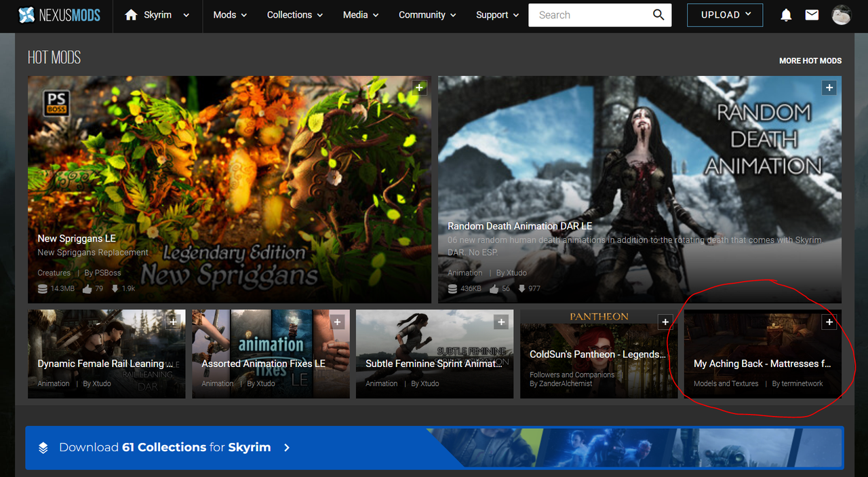The width and height of the screenshot is (868, 477).
Task: Track Subtle Feminine Sprint plus icon
Action: point(502,322)
